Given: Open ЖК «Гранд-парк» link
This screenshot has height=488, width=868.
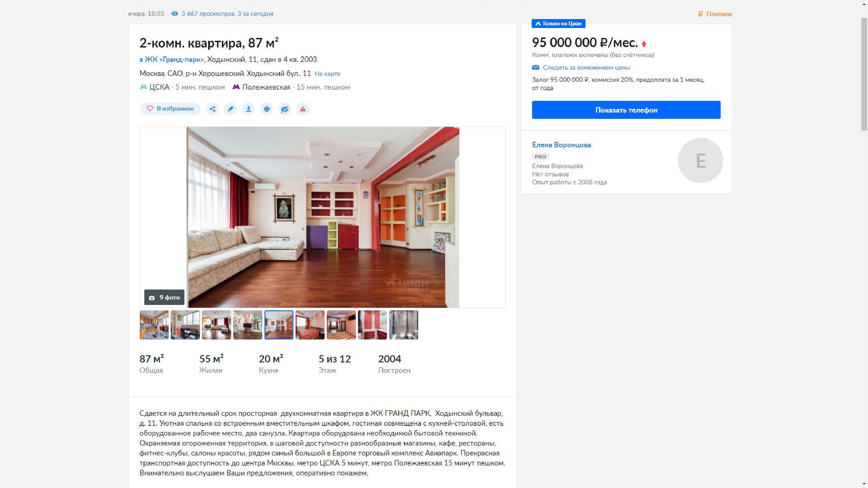Looking at the screenshot, I should (x=172, y=59).
